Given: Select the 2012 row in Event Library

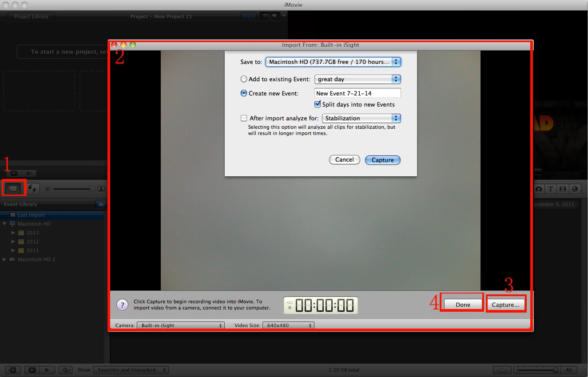Looking at the screenshot, I should point(52,242).
